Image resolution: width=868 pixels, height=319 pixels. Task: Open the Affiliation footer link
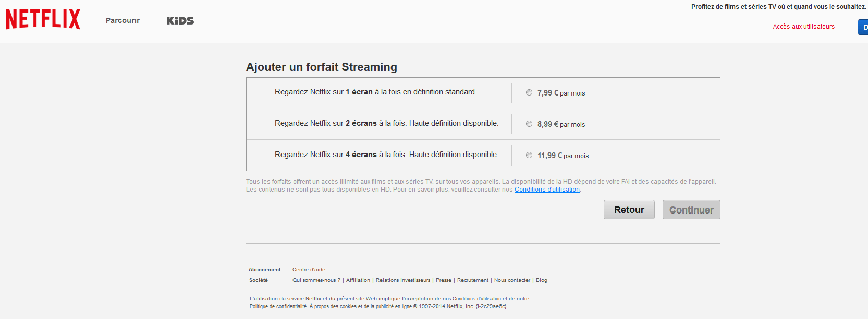point(358,280)
